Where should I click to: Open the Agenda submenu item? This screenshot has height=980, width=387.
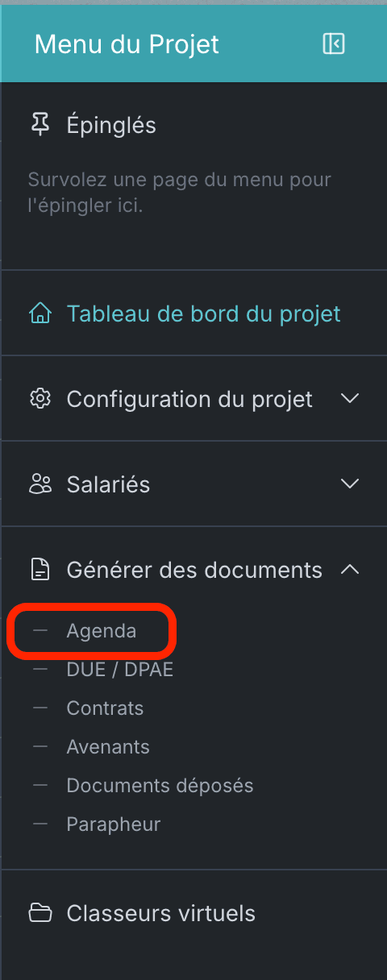(x=101, y=631)
